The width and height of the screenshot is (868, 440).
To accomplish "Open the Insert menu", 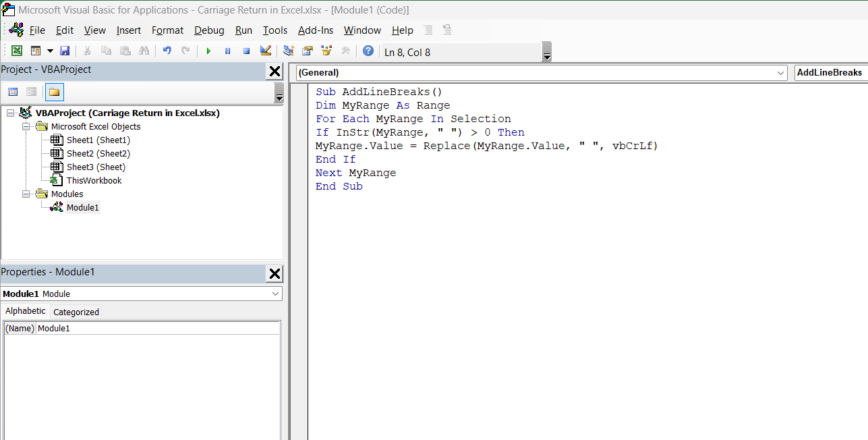I will tap(129, 30).
